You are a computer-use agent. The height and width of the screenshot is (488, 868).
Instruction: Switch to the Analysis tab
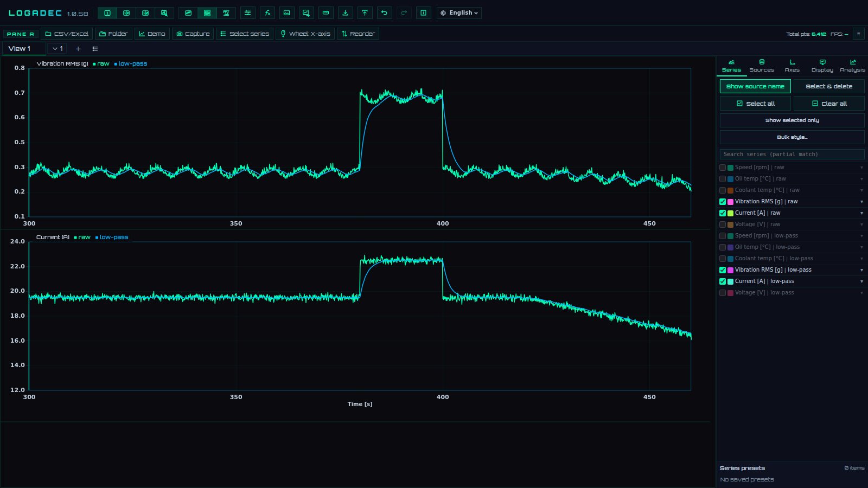852,66
